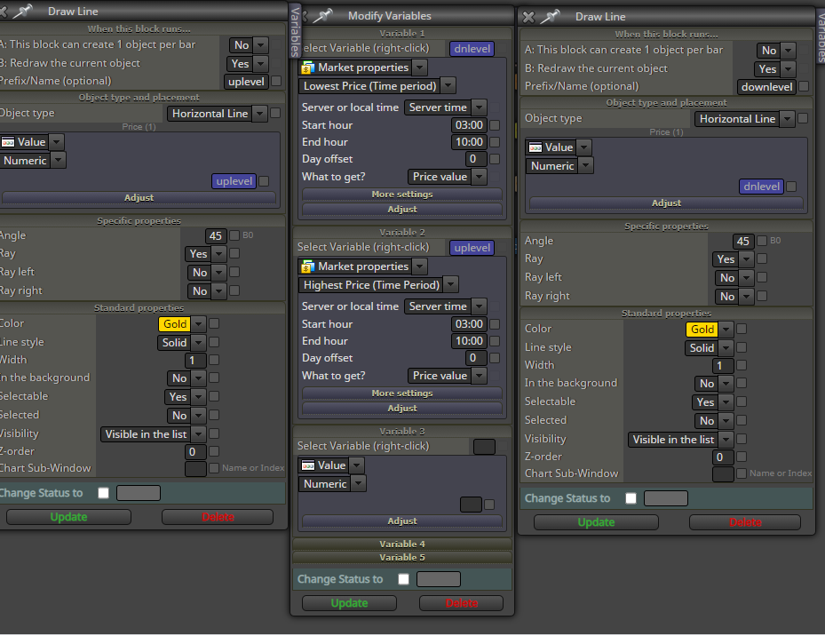Click dnlevel variable tag in Variable 1
The image size is (825, 644).
tap(472, 48)
